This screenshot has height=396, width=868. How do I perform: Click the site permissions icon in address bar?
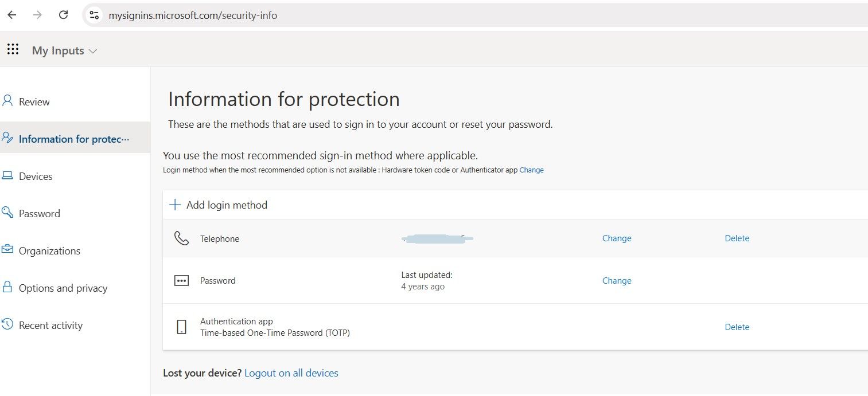94,14
